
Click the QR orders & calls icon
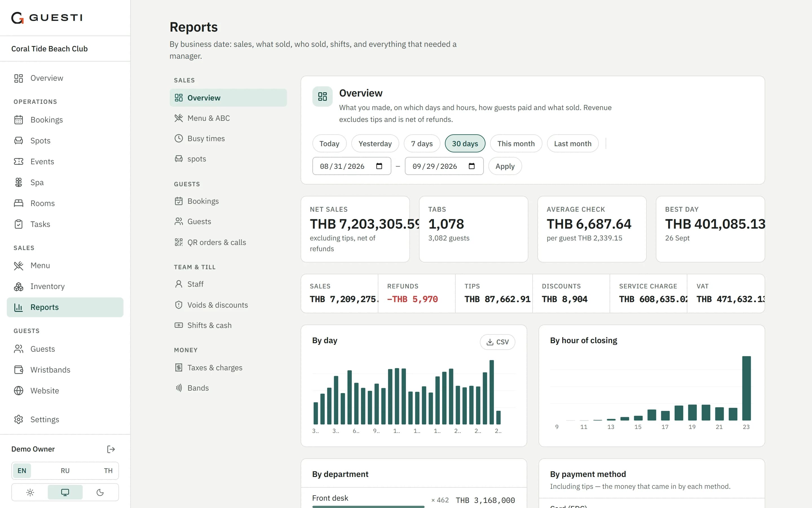(178, 242)
